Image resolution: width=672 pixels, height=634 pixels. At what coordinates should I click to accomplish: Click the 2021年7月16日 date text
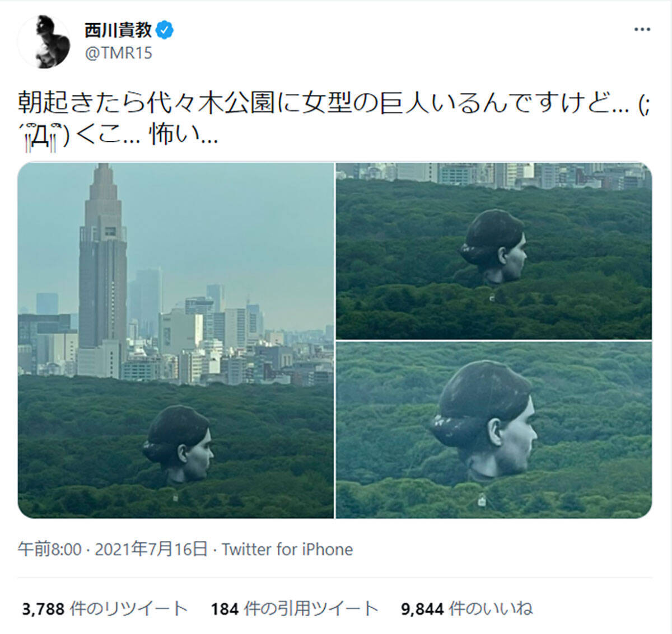point(151,550)
